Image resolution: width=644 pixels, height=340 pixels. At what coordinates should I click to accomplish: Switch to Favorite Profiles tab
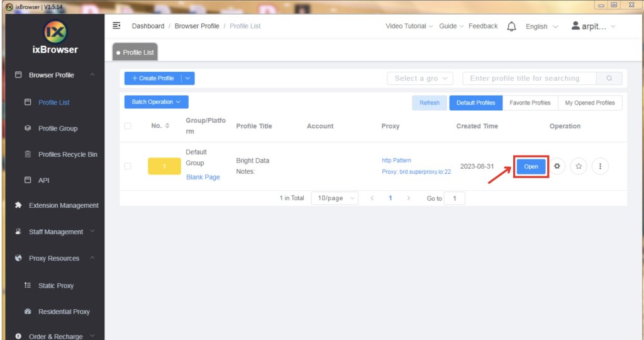[x=530, y=103]
